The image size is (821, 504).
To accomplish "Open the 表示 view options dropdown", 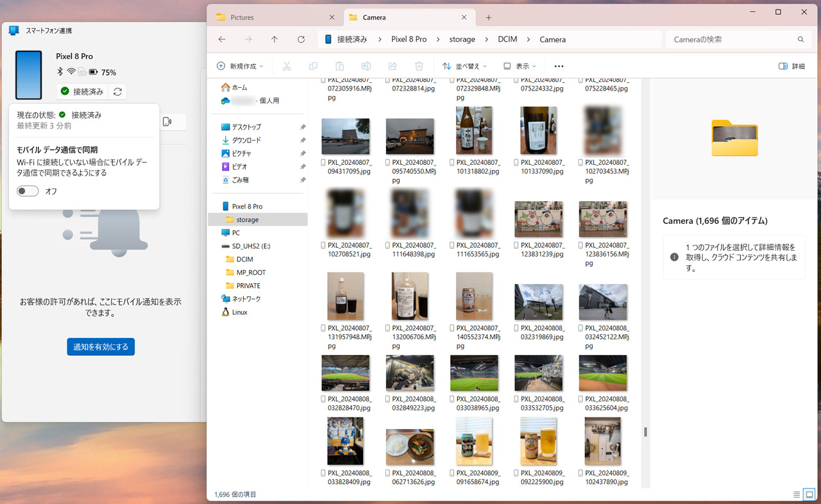I will (520, 66).
